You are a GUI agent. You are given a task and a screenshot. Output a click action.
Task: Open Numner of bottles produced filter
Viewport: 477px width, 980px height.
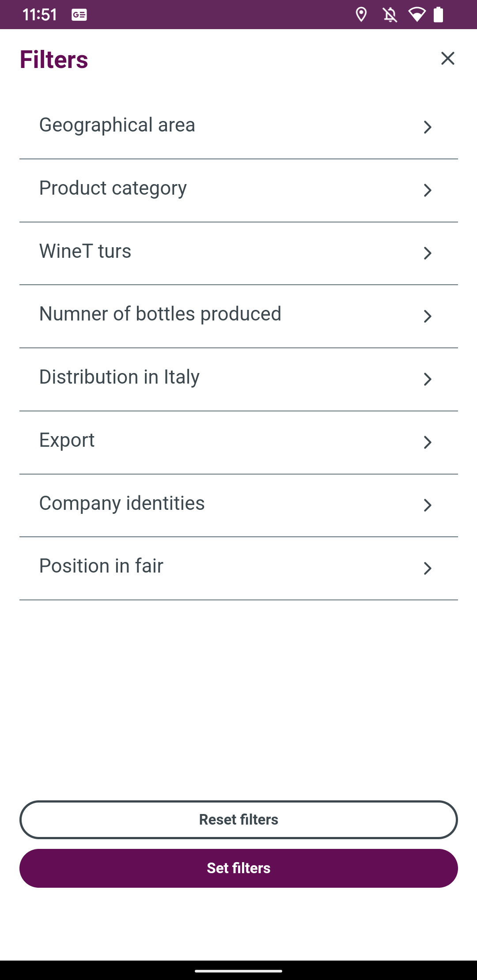[160, 314]
